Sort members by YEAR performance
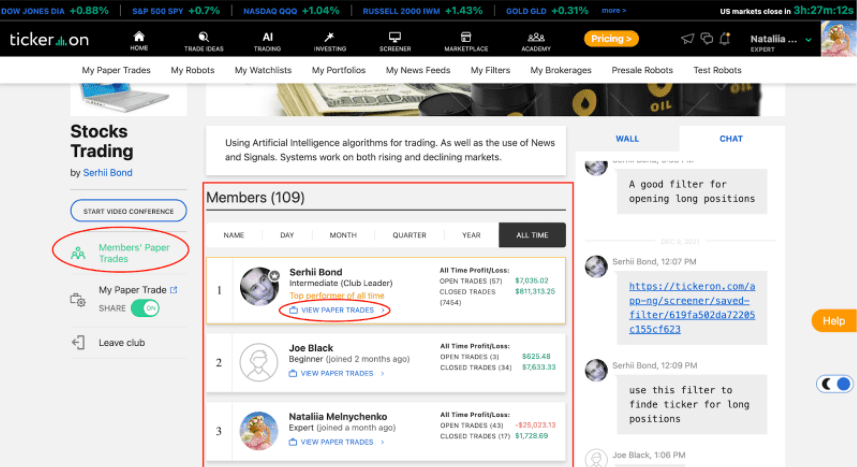The height and width of the screenshot is (467, 857). click(471, 235)
